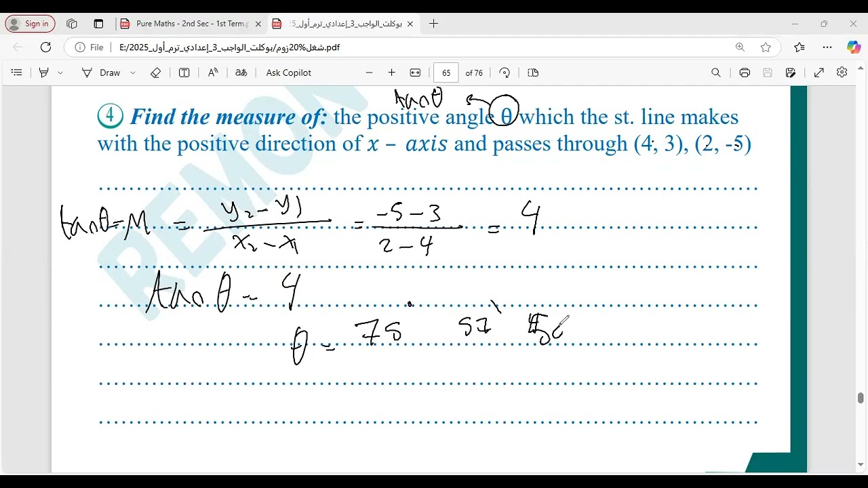The image size is (868, 488).
Task: Expand Draw tool options dropdown
Action: pos(133,73)
